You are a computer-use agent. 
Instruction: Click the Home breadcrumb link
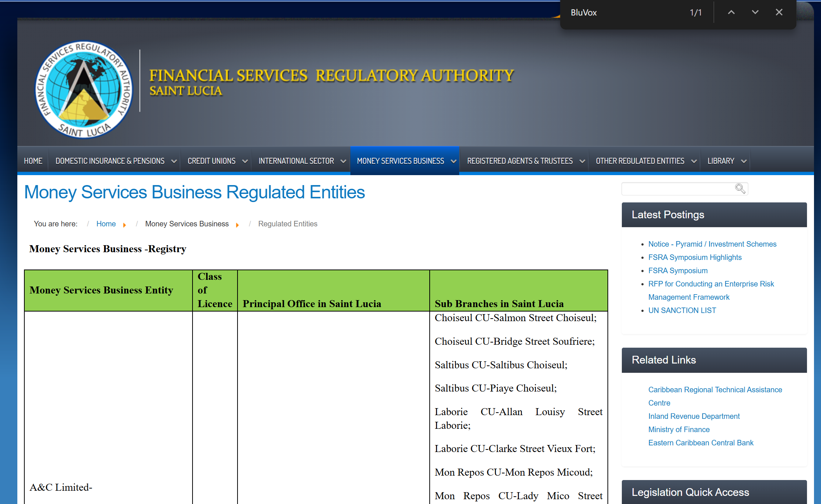[x=106, y=224]
